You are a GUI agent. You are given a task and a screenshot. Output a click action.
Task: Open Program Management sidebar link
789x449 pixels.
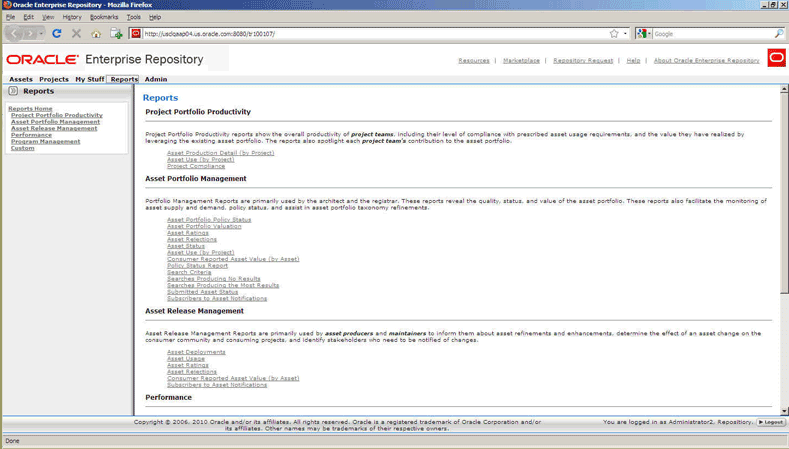pyautogui.click(x=46, y=141)
